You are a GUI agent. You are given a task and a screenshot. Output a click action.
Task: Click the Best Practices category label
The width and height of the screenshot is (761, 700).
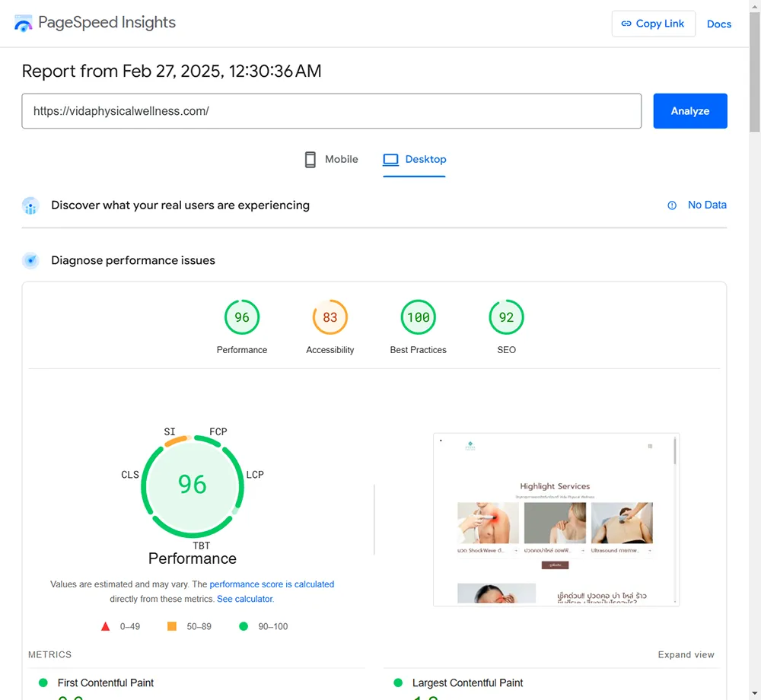419,350
